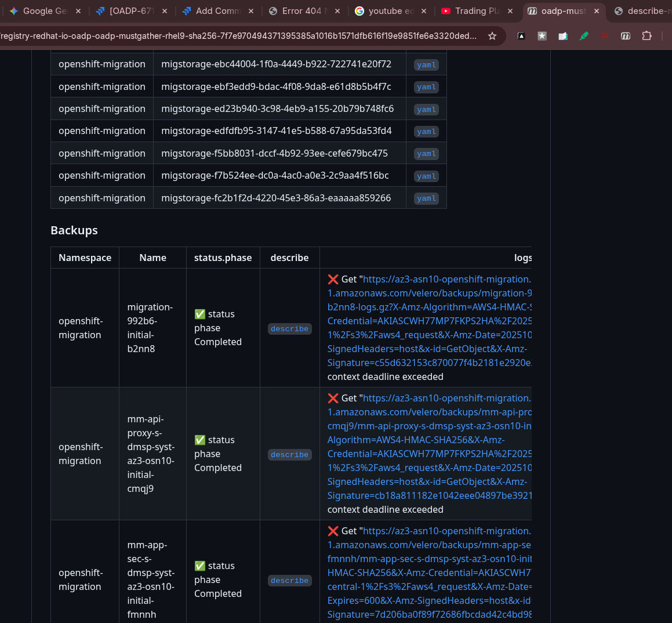672x623 pixels.
Task: Close the Error 404 tab
Action: [x=337, y=11]
